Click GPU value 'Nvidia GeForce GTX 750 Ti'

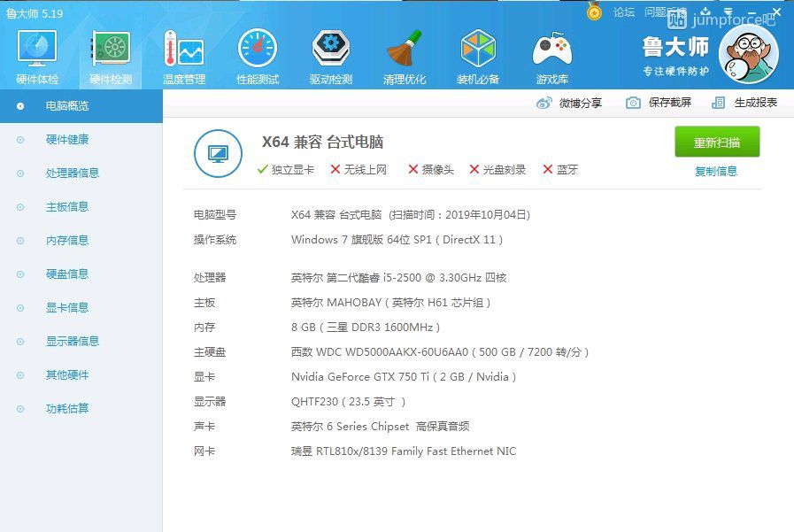pyautogui.click(x=360, y=377)
